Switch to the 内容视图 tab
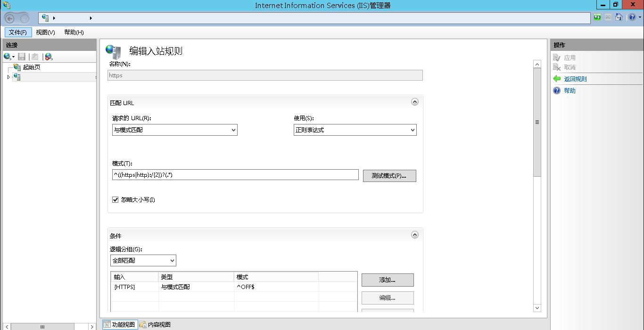644x330 pixels. (x=156, y=324)
